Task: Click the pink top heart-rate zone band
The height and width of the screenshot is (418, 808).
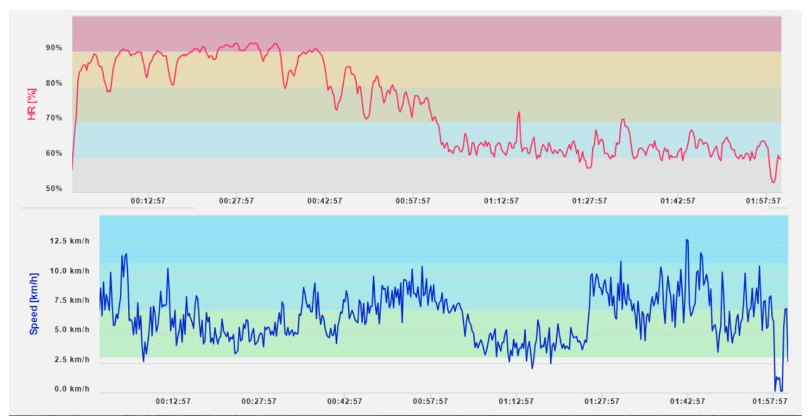Action: 425,30
